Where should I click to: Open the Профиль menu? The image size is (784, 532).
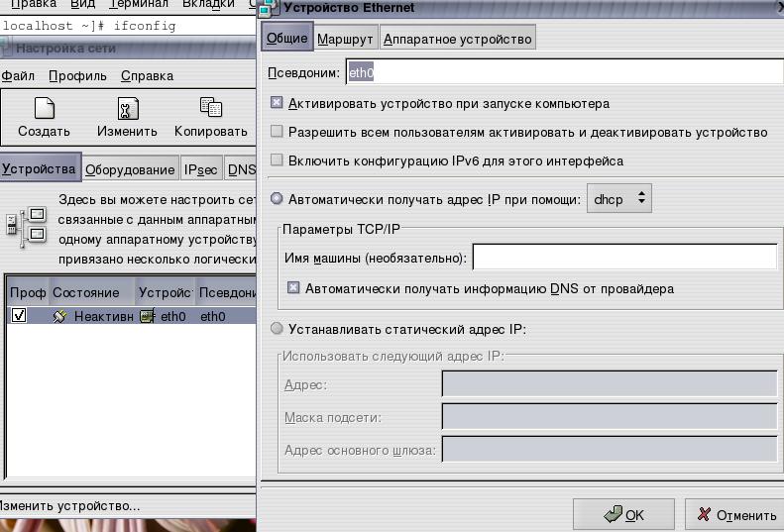point(77,75)
